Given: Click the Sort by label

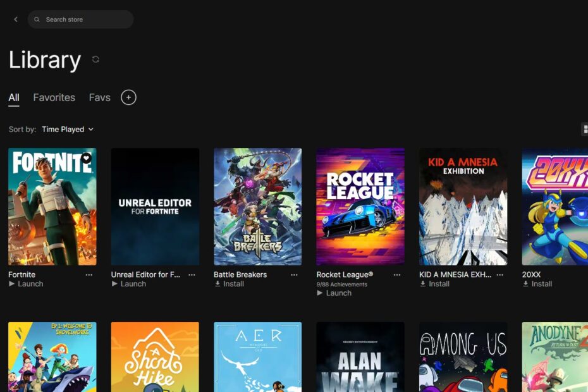Looking at the screenshot, I should pyautogui.click(x=23, y=130).
